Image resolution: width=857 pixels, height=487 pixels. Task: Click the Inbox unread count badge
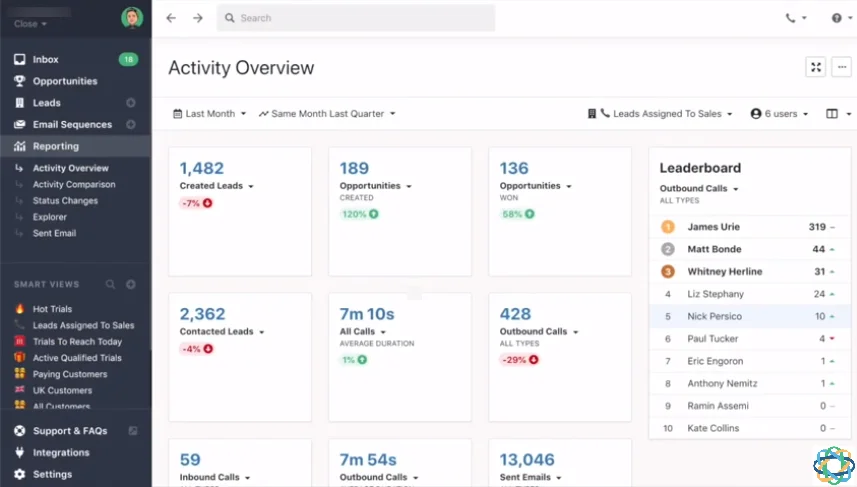[x=128, y=60]
